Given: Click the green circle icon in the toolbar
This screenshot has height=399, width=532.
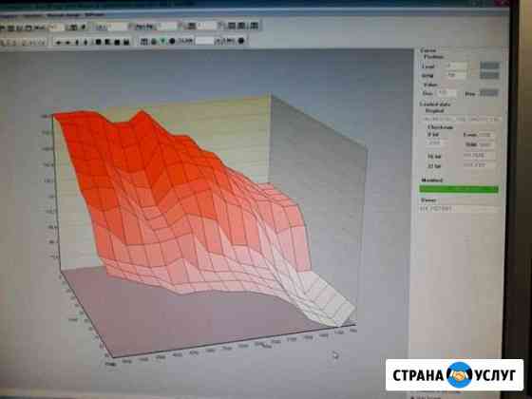Looking at the screenshot, I should pyautogui.click(x=154, y=42).
